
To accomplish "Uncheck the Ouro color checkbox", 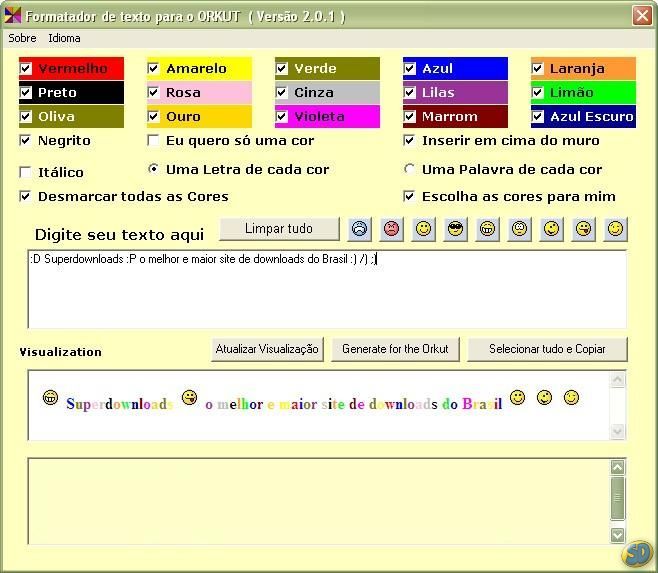I will tap(154, 116).
